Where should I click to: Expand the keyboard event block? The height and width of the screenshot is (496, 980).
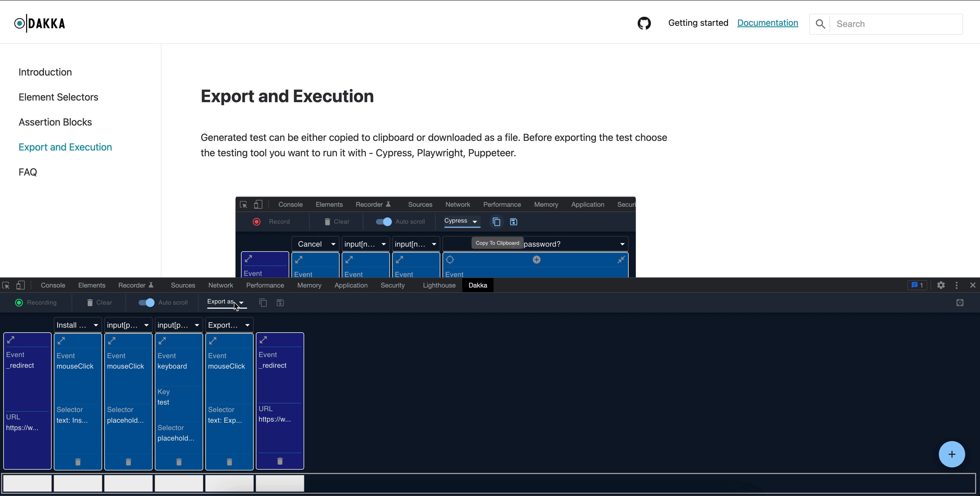tap(162, 341)
